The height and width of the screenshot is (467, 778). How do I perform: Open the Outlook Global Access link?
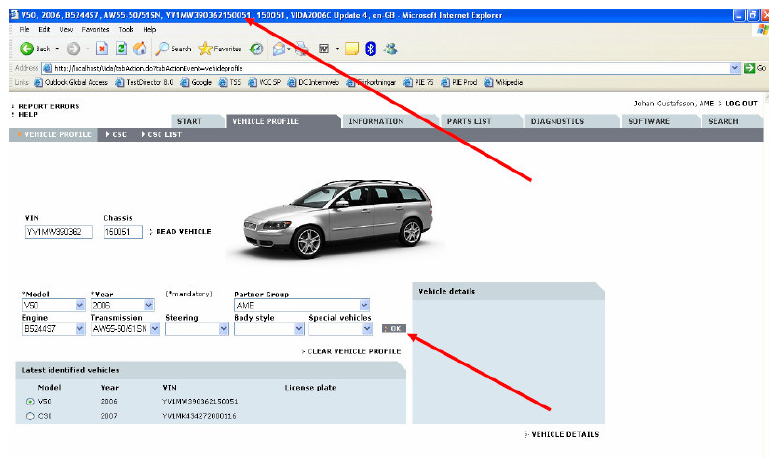71,82
